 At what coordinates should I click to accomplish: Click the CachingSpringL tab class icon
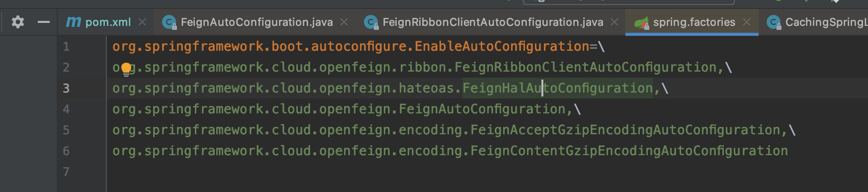coord(774,22)
